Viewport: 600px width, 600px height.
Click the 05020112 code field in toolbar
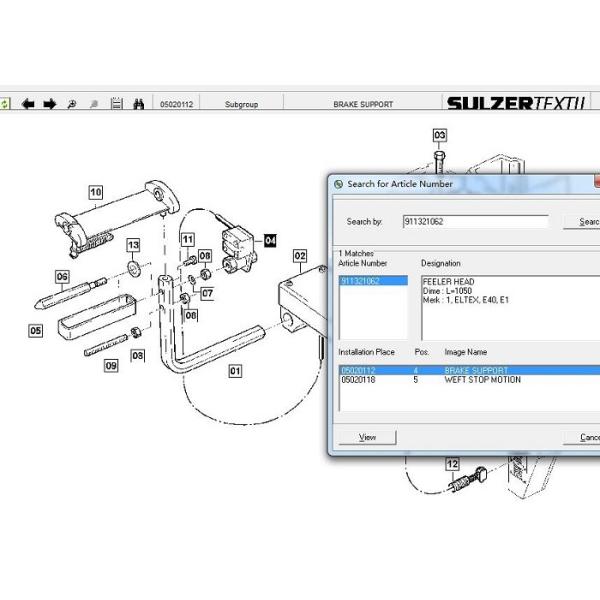coord(177,104)
